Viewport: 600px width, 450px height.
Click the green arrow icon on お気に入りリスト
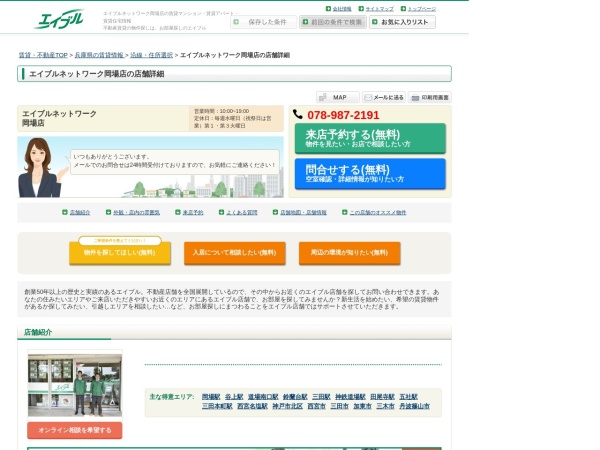tap(375, 22)
